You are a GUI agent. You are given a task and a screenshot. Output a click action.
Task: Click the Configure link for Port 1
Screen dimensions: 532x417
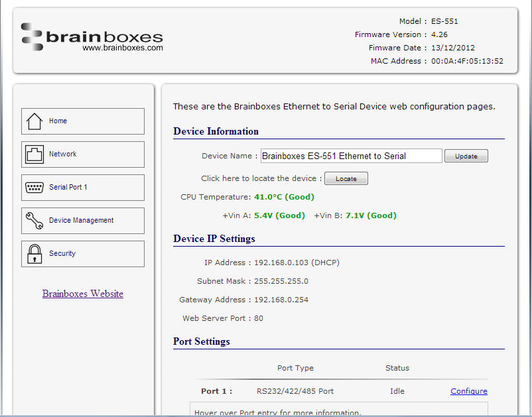(469, 391)
